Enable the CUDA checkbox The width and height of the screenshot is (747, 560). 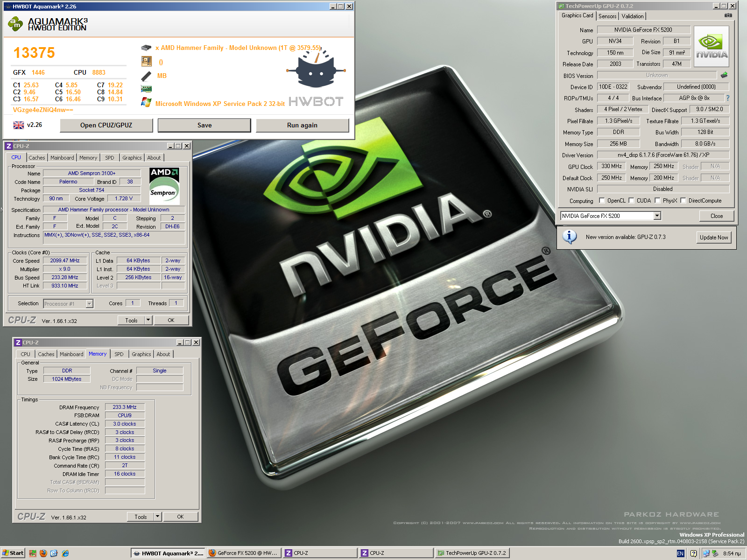point(631,201)
